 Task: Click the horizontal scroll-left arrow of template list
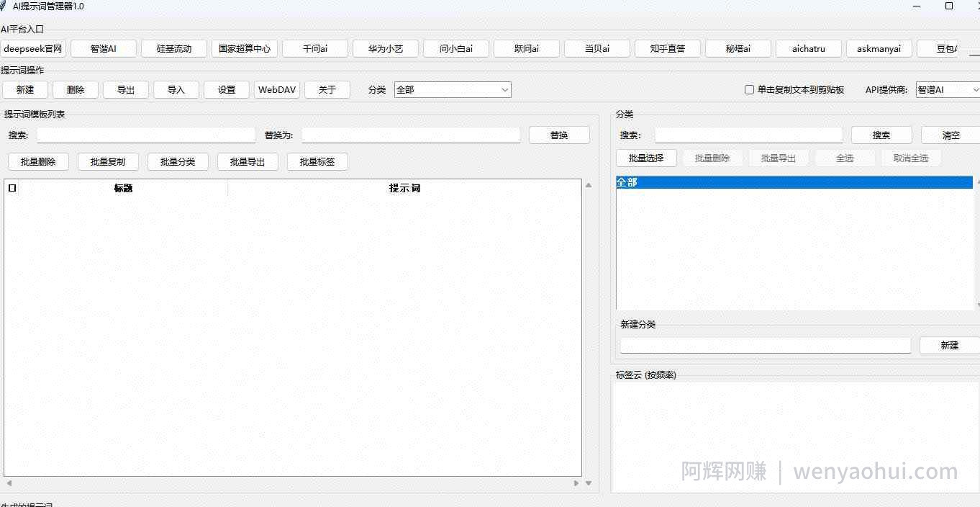point(9,483)
